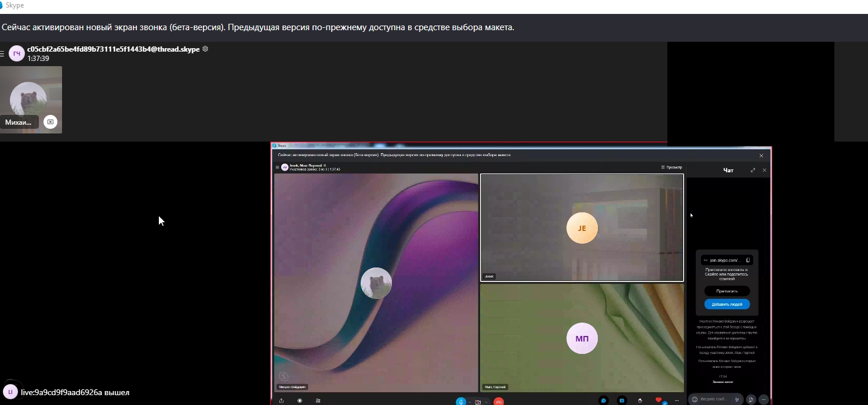Click the stop-sharing icon on Михаи... tile

[x=50, y=122]
